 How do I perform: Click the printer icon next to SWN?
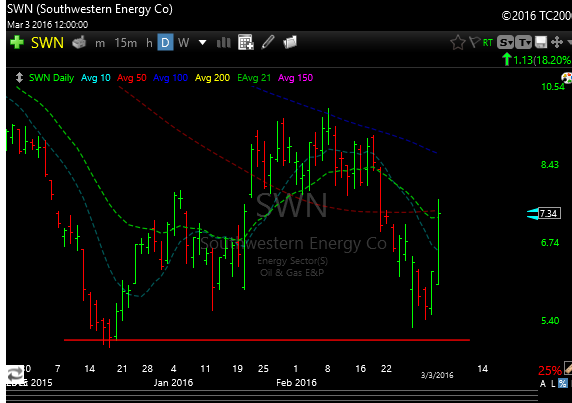click(x=79, y=43)
